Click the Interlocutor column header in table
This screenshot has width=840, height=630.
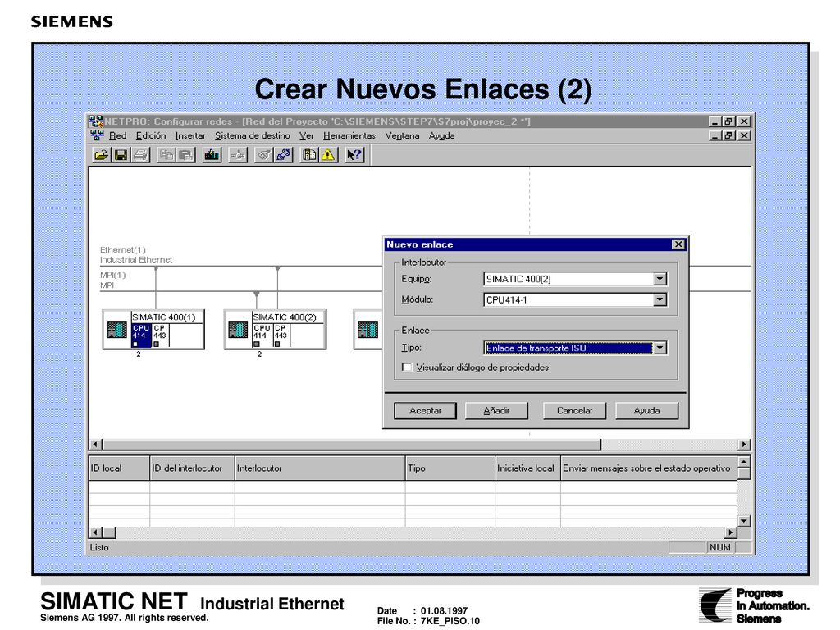(320, 468)
